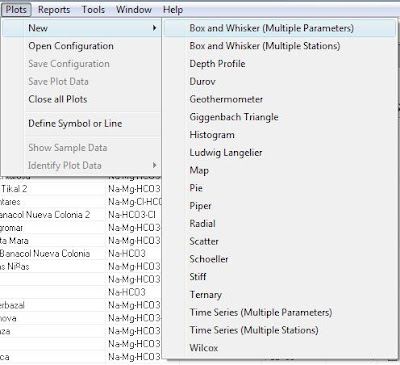Choose Giggenbach Triangle plot

coord(234,117)
